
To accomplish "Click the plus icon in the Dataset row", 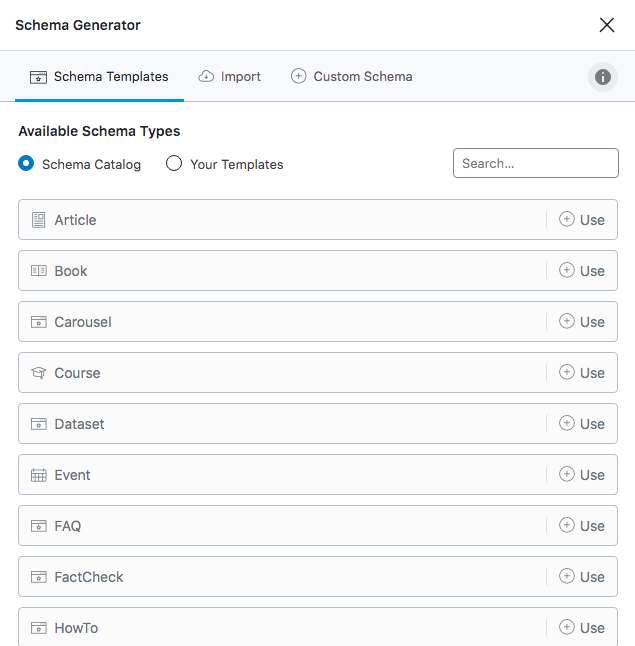I will [567, 424].
